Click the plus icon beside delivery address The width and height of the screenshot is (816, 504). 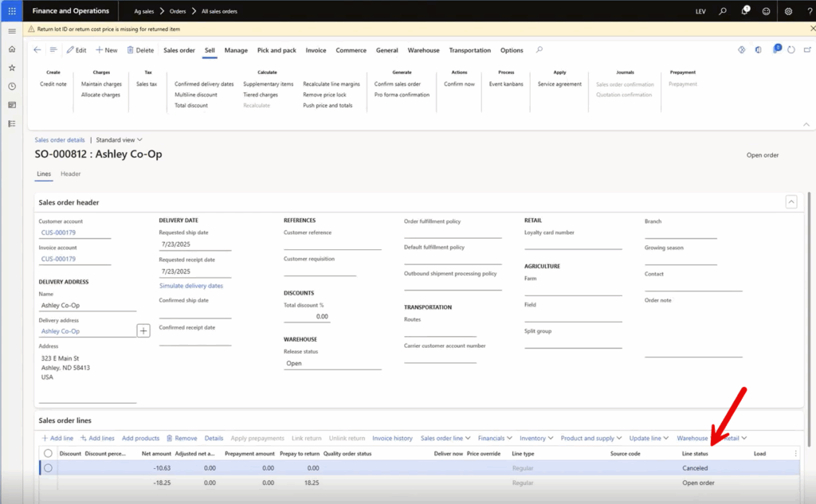click(143, 330)
